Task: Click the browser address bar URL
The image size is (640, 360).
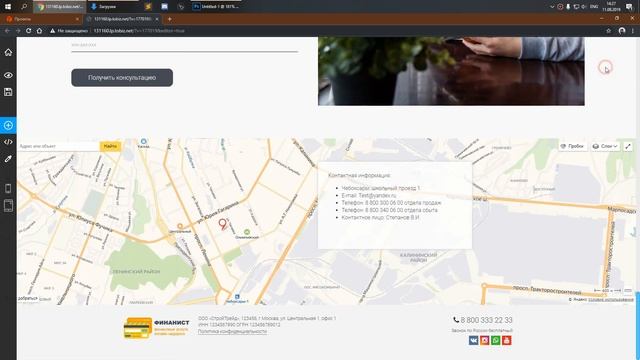Action: pyautogui.click(x=139, y=31)
